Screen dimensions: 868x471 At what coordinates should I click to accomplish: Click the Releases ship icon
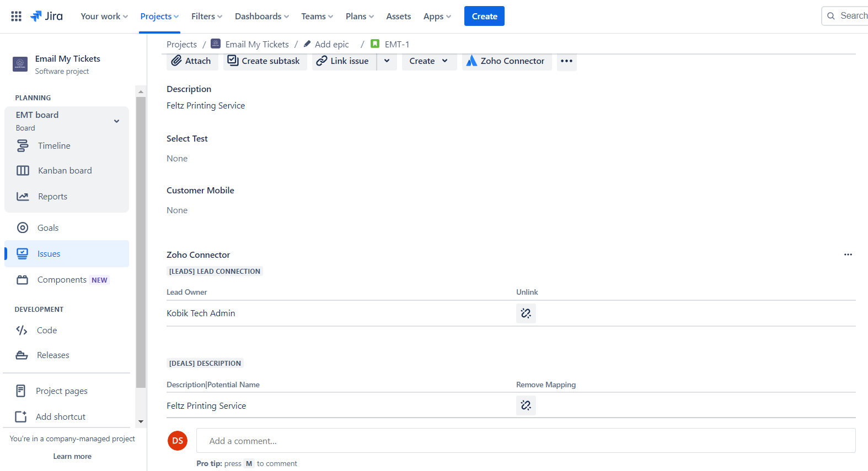pos(22,355)
